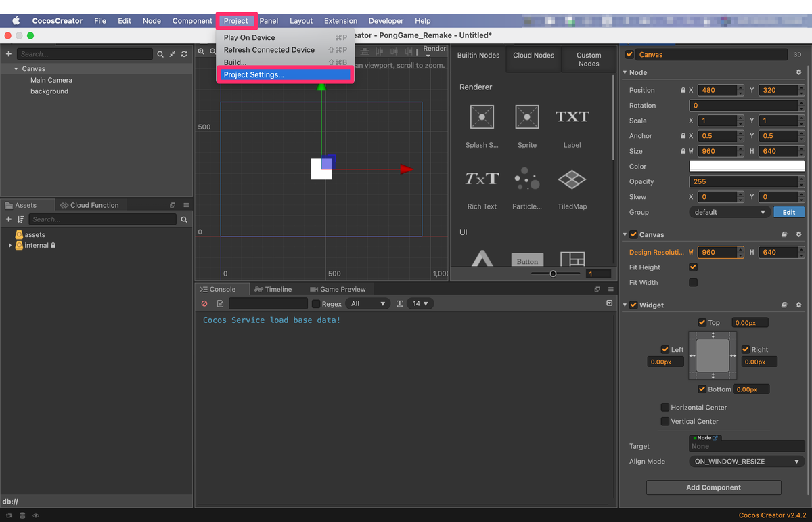Open the console font size 14 dropdown
The width and height of the screenshot is (812, 522).
click(422, 304)
